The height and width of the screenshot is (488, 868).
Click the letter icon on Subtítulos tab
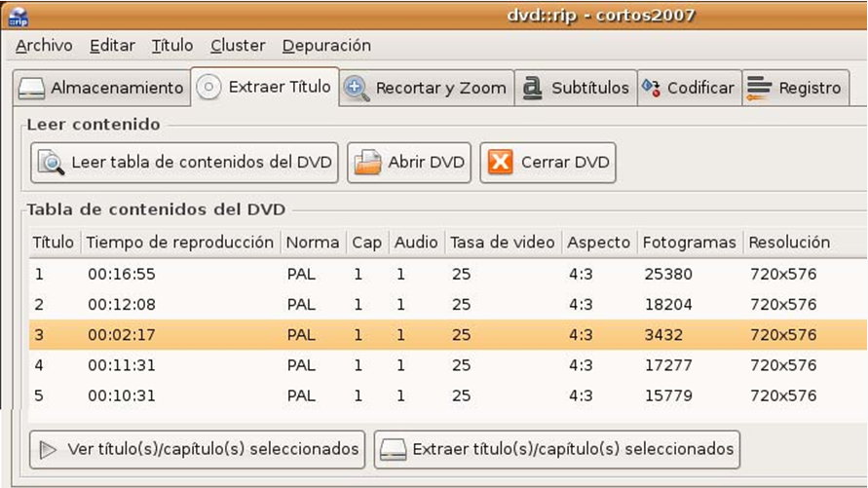[x=533, y=88]
